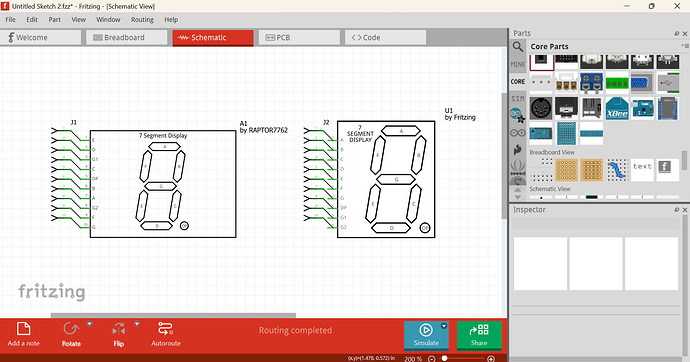Select the CORE parts bin
The height and width of the screenshot is (362, 690).
pos(518,81)
